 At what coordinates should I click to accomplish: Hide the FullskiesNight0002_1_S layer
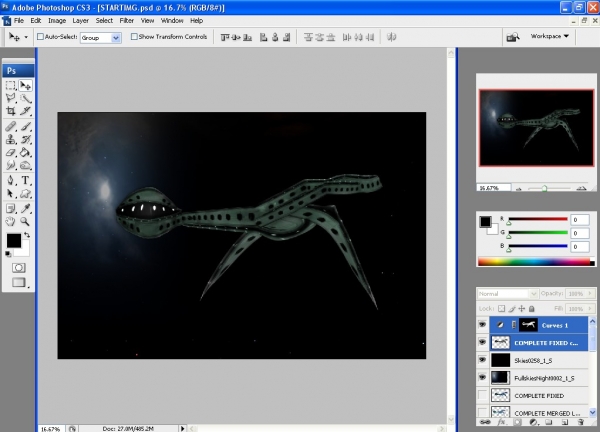[483, 378]
